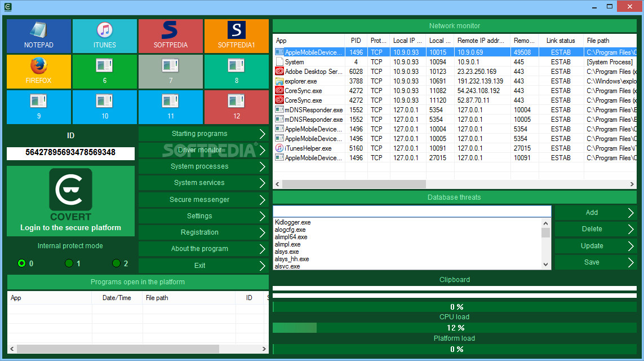The width and height of the screenshot is (644, 361).
Task: Open the orange Softpedia1 tile
Action: 237,36
